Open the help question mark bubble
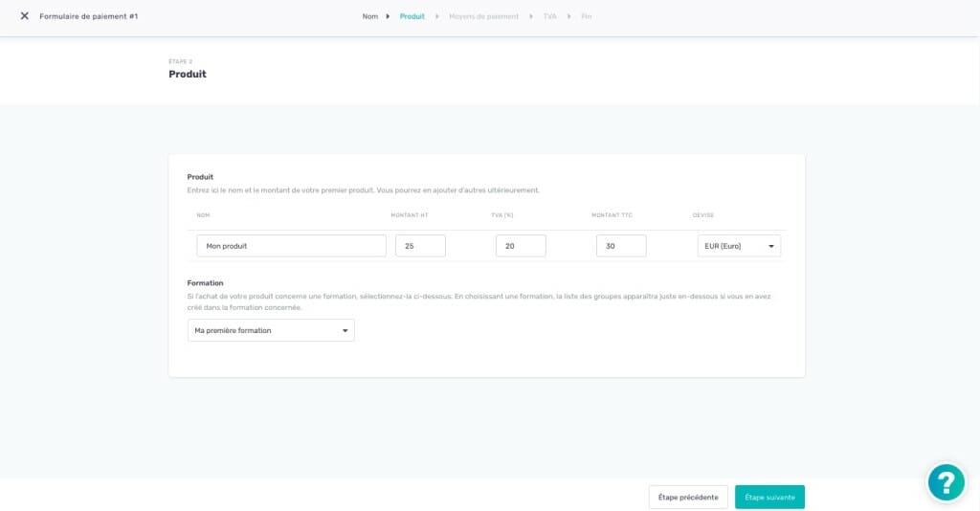The width and height of the screenshot is (980, 511). 947,482
